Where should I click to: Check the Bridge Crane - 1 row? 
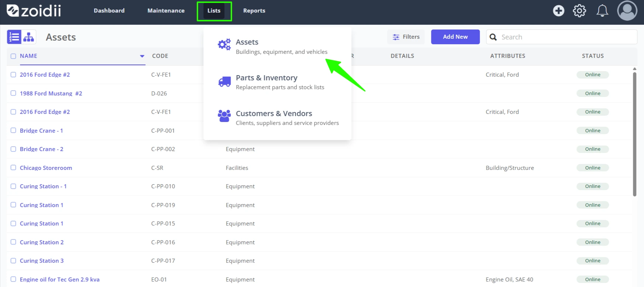click(x=13, y=130)
